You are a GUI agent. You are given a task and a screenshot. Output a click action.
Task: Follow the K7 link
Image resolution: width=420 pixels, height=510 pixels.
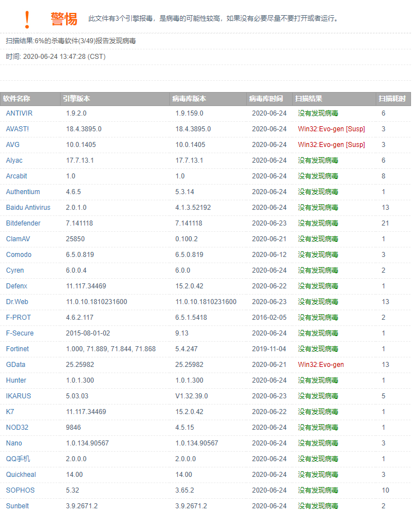[x=10, y=412]
